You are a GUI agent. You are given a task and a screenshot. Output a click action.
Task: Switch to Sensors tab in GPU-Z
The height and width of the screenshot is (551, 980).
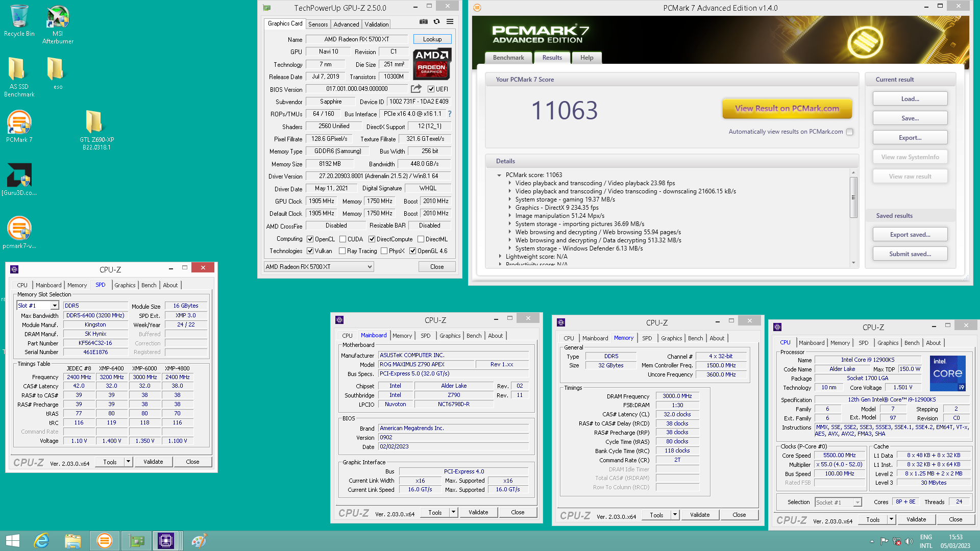pyautogui.click(x=318, y=24)
